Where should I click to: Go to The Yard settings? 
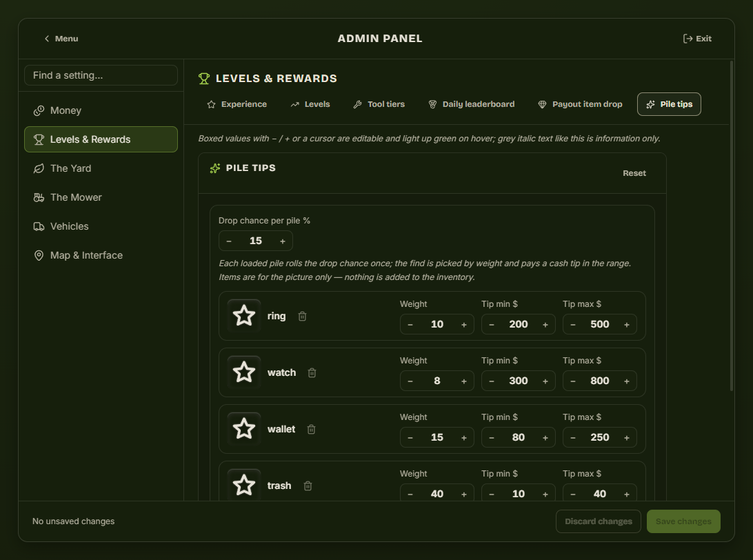pos(101,168)
